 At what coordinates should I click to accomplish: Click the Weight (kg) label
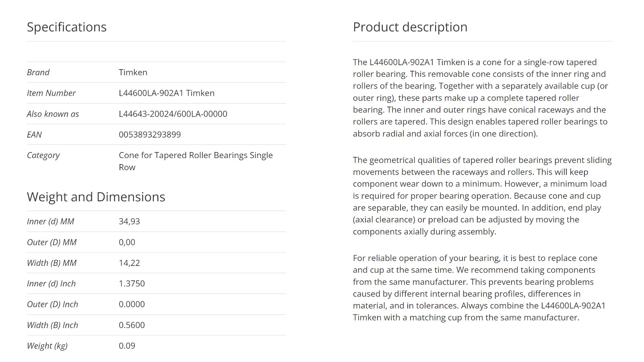47,346
